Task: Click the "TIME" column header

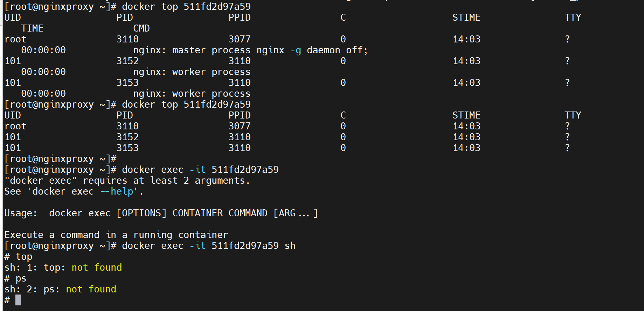Action: click(x=32, y=28)
